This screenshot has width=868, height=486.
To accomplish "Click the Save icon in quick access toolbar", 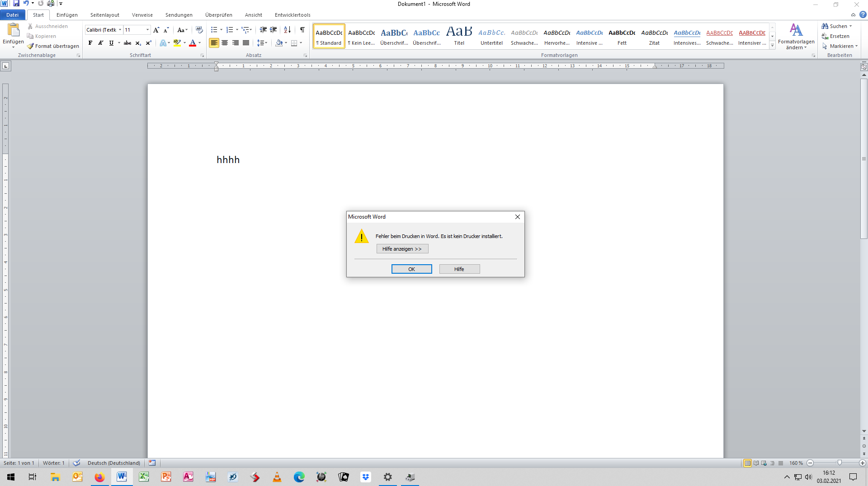I will pos(16,4).
